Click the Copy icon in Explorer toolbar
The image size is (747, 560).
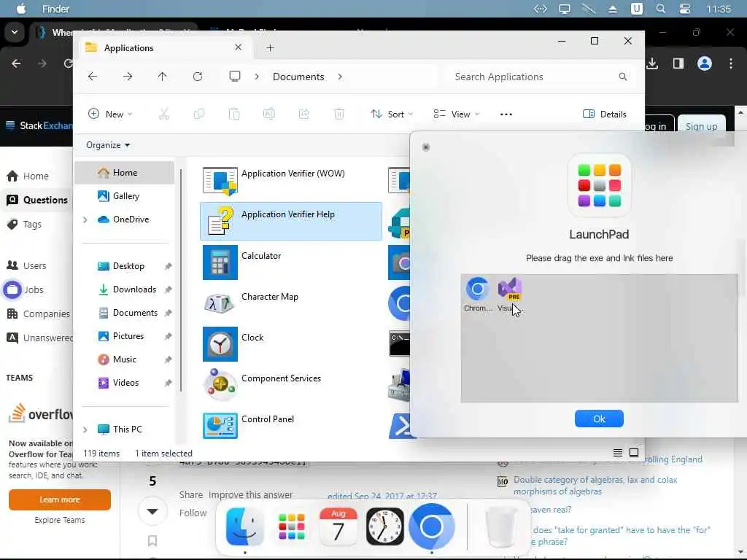(198, 114)
